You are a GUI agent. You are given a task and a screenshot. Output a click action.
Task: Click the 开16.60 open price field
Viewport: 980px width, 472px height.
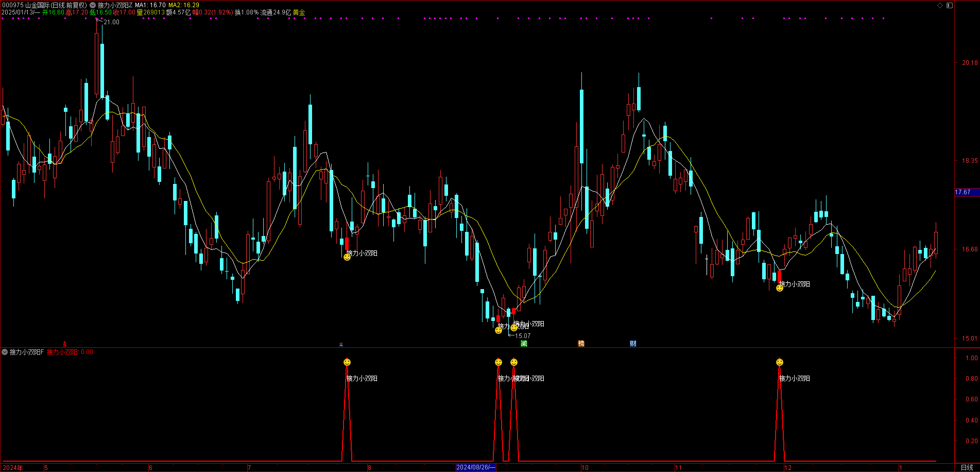click(x=53, y=12)
